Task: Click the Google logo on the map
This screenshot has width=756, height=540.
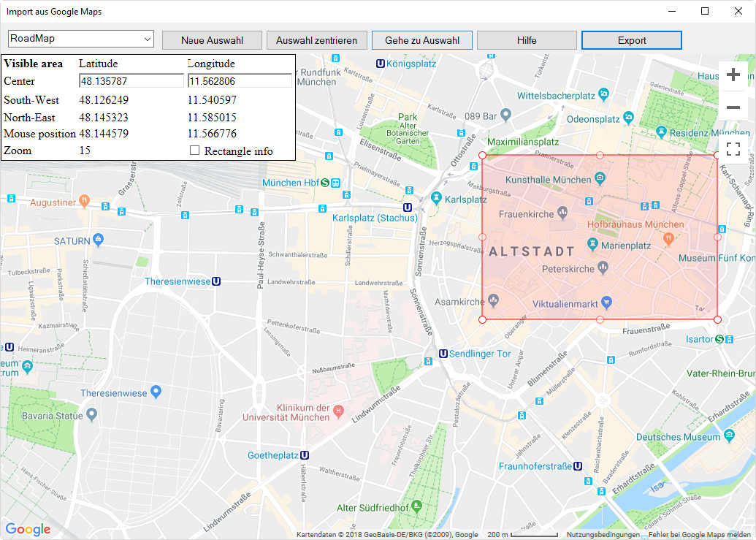Action: click(28, 529)
